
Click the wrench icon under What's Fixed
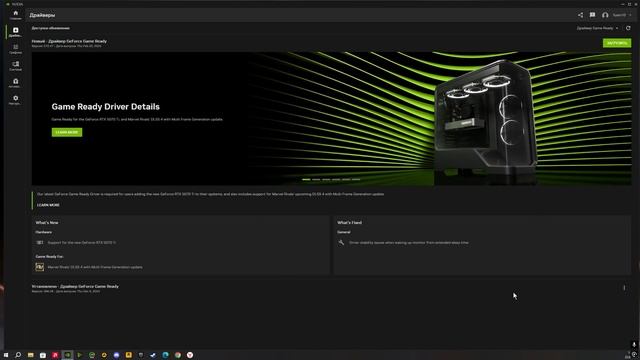[x=341, y=242]
